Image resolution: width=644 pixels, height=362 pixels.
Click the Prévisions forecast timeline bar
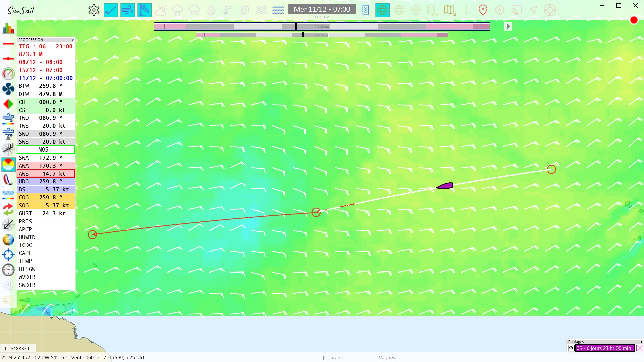point(322,26)
